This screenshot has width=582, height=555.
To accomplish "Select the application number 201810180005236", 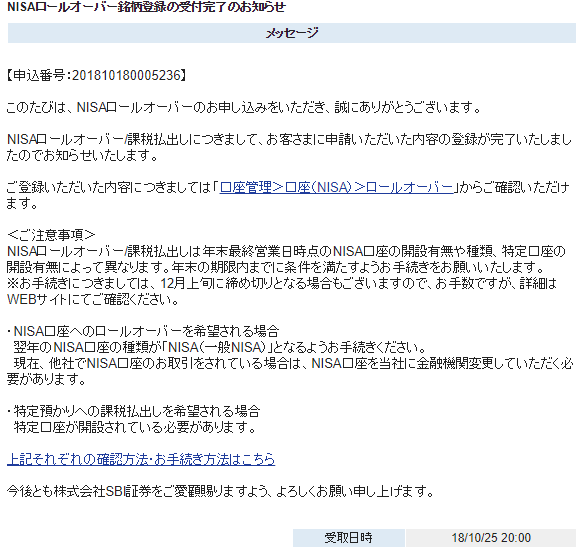I will [126, 75].
